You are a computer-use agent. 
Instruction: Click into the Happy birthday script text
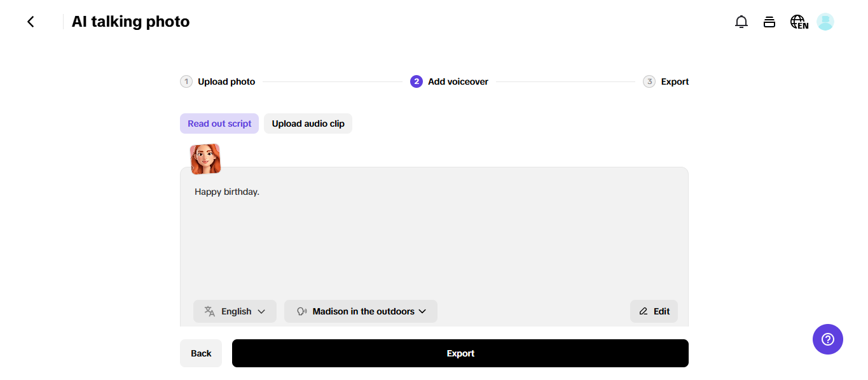tap(227, 192)
